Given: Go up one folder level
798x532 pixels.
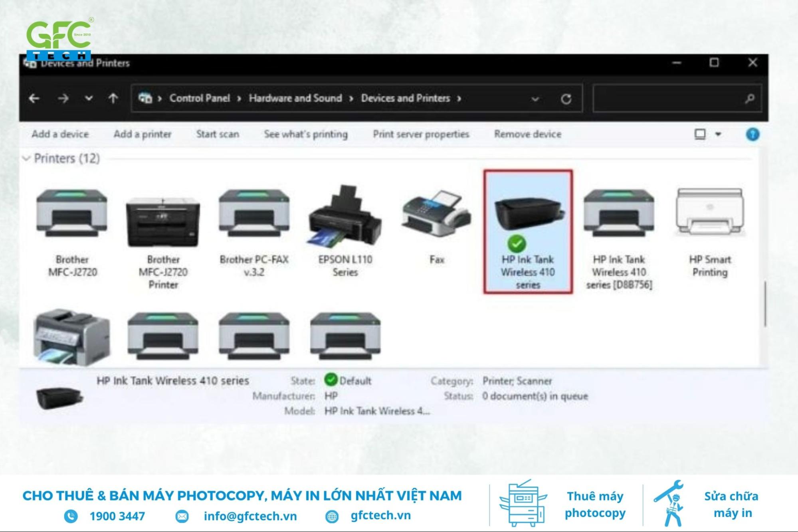Looking at the screenshot, I should point(113,98).
